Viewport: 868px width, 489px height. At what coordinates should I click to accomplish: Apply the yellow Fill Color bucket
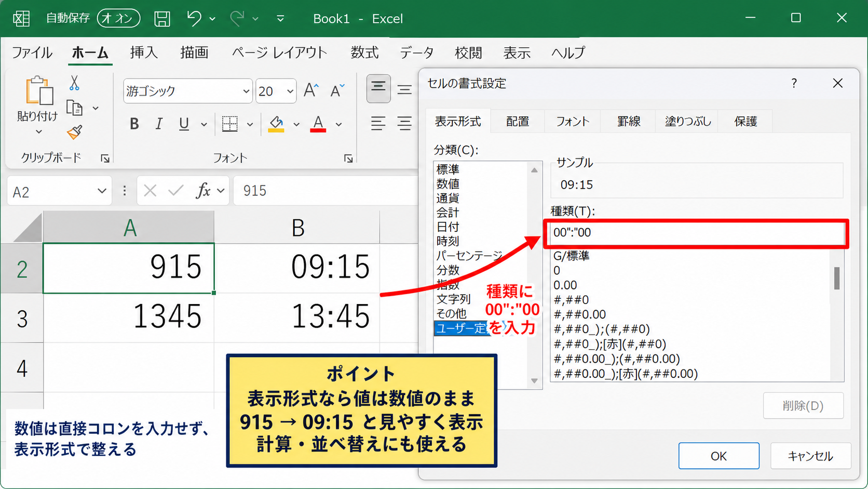(x=276, y=124)
